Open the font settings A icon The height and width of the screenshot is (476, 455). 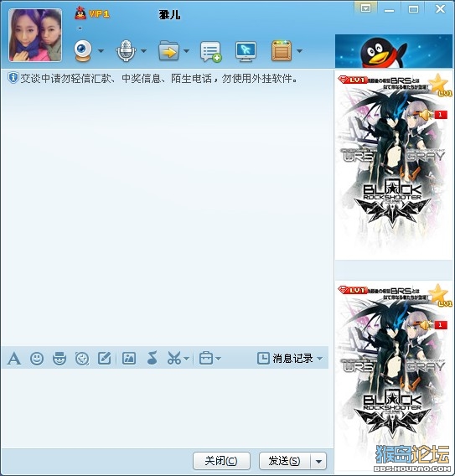[14, 359]
